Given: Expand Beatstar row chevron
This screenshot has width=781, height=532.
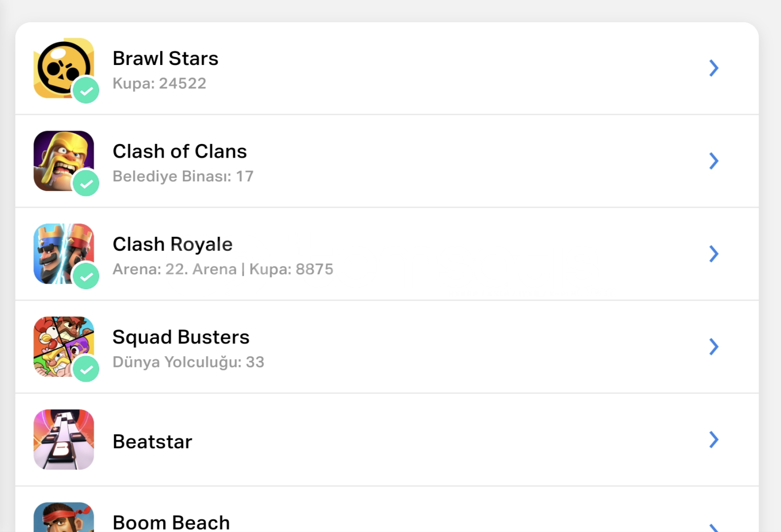Looking at the screenshot, I should tap(713, 439).
